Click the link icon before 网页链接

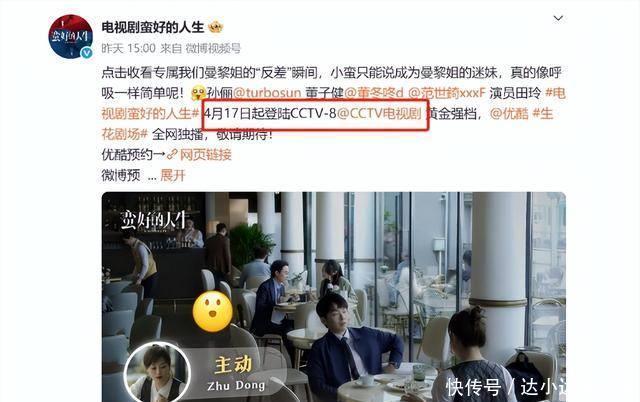point(172,155)
